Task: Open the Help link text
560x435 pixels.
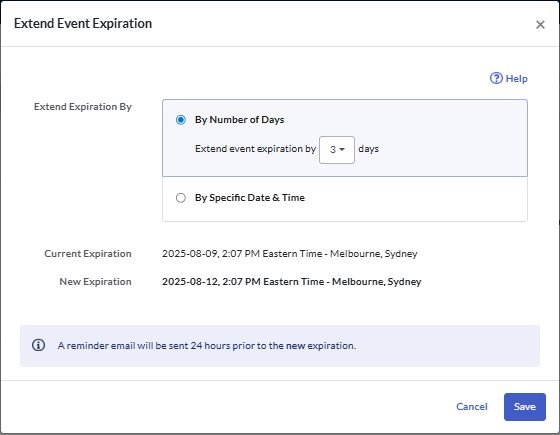Action: [516, 79]
